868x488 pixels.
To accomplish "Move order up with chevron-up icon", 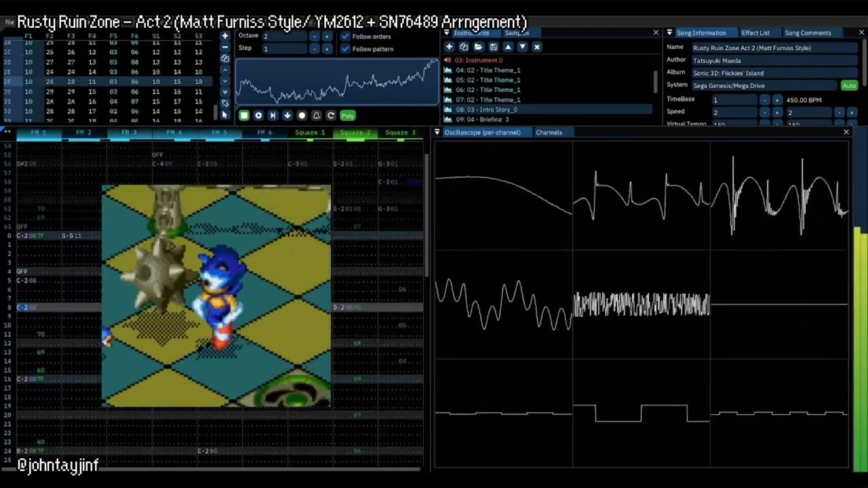I will pyautogui.click(x=225, y=70).
